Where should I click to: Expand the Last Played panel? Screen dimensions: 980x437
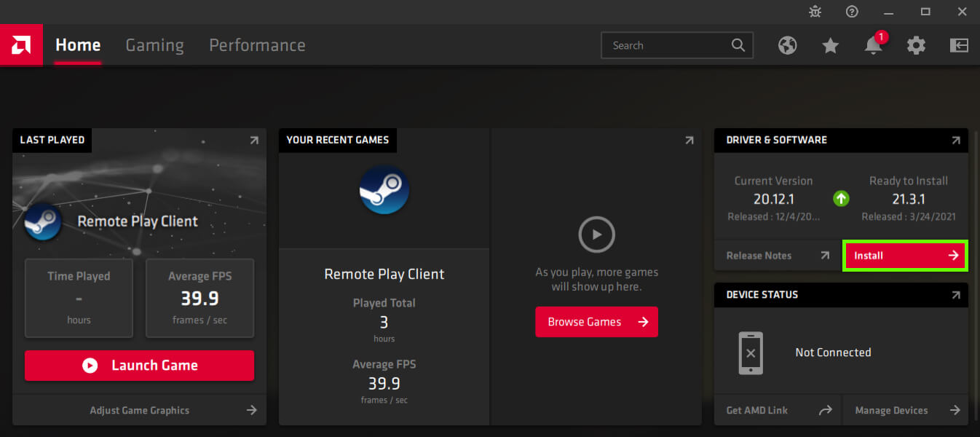[253, 141]
